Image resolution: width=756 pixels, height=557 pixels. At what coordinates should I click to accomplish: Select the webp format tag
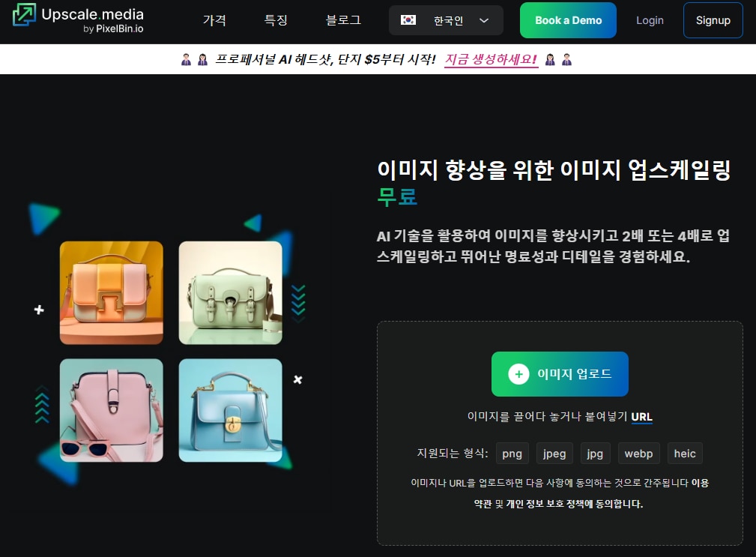click(x=638, y=454)
